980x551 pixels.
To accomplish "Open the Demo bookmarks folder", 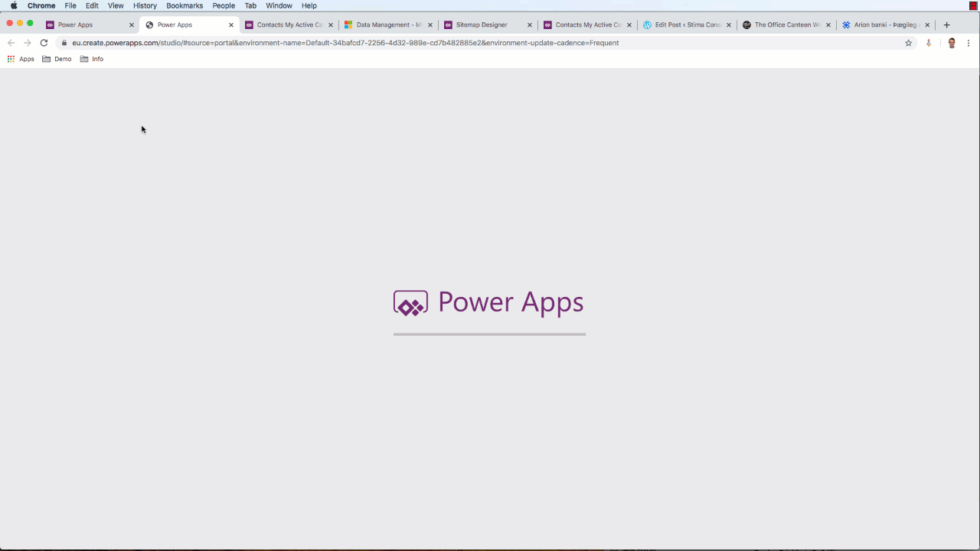I will 57,59.
